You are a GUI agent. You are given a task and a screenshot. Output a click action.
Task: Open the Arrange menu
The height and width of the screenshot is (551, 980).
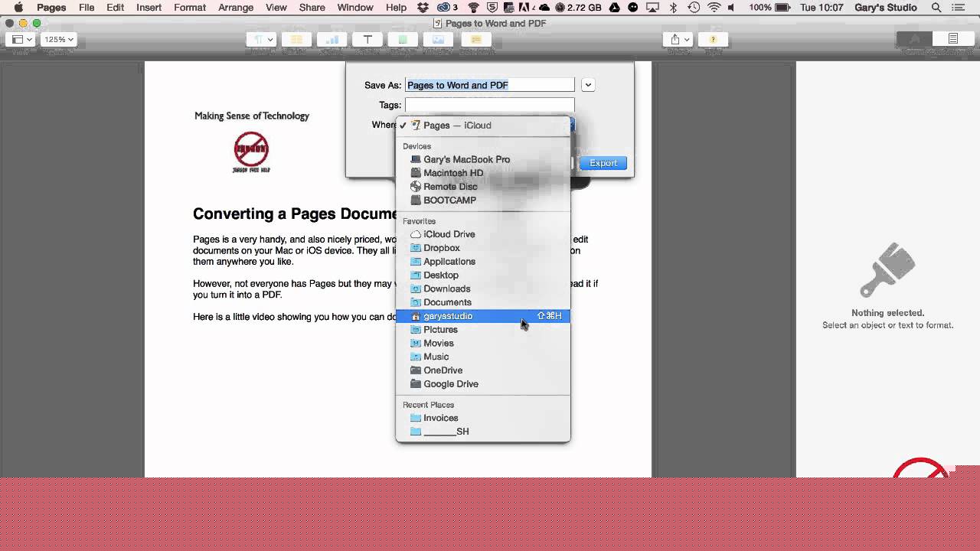[x=236, y=8]
